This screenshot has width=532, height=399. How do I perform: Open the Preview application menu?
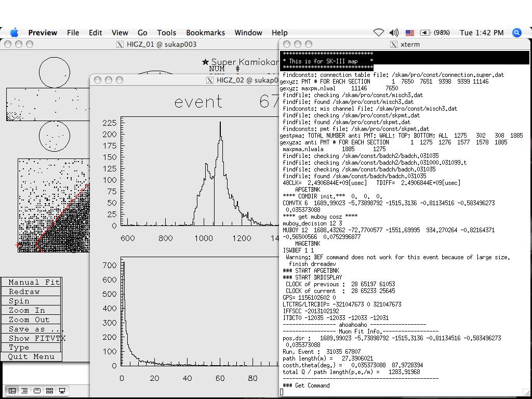43,33
